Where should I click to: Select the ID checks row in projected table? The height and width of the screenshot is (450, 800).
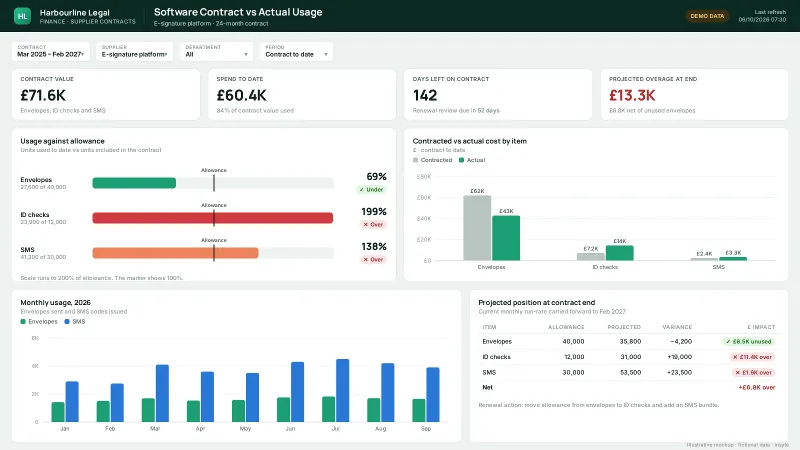tap(629, 357)
